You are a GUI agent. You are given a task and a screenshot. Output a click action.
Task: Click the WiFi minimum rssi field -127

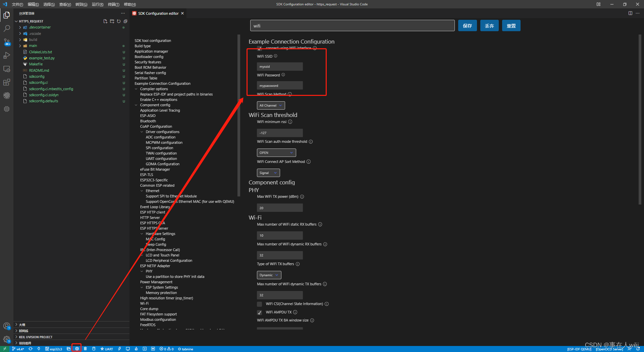tap(280, 133)
